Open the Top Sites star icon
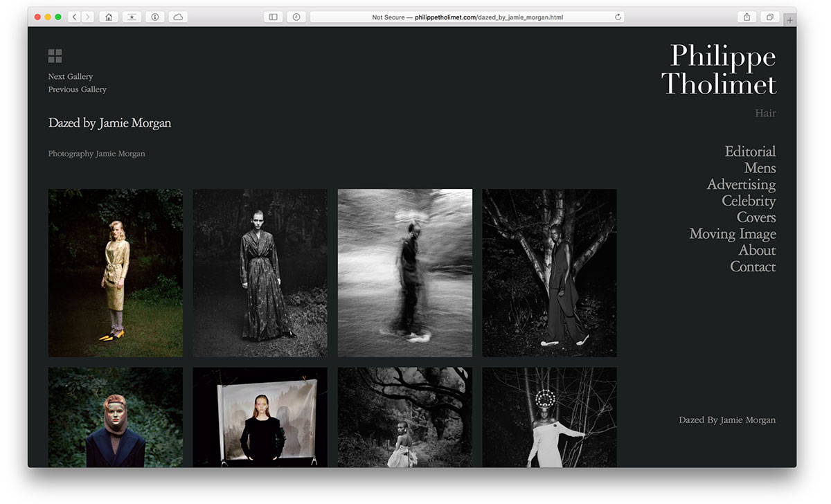Screen dimensions: 831x504 pyautogui.click(x=132, y=17)
